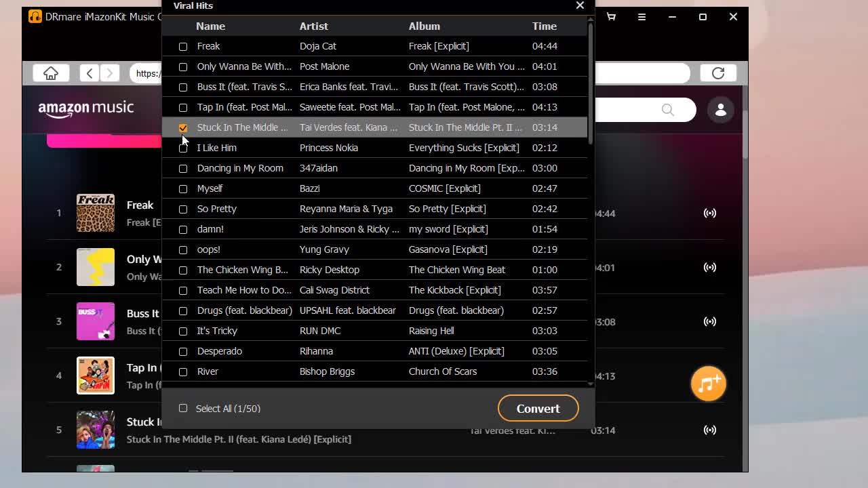Click the Tap In album cover thumbnail
Image resolution: width=868 pixels, height=488 pixels.
point(96,375)
